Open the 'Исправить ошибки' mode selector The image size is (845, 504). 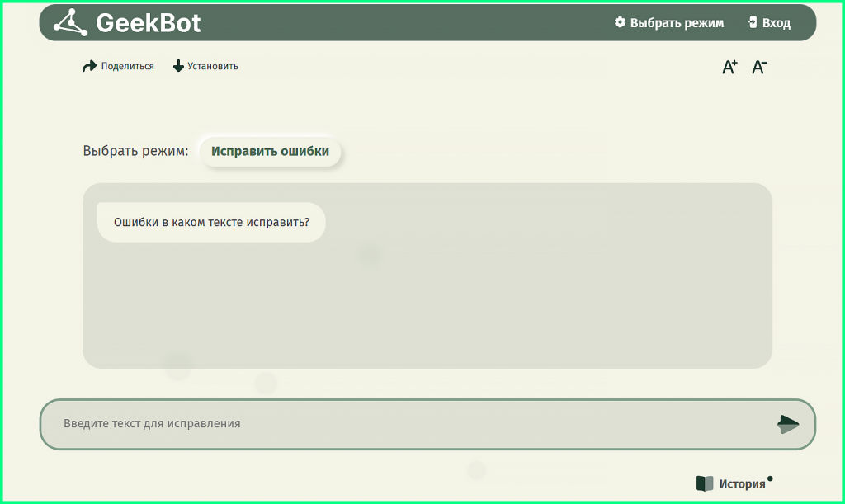coord(270,151)
